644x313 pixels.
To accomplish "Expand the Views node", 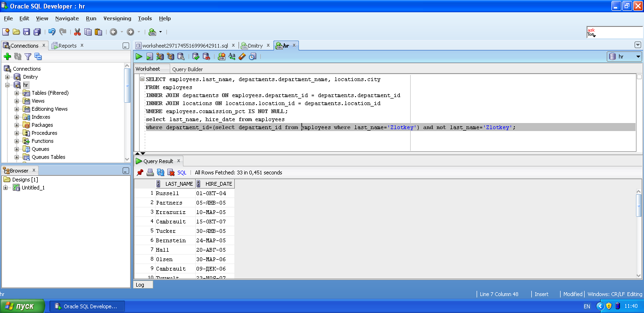I will click(17, 101).
